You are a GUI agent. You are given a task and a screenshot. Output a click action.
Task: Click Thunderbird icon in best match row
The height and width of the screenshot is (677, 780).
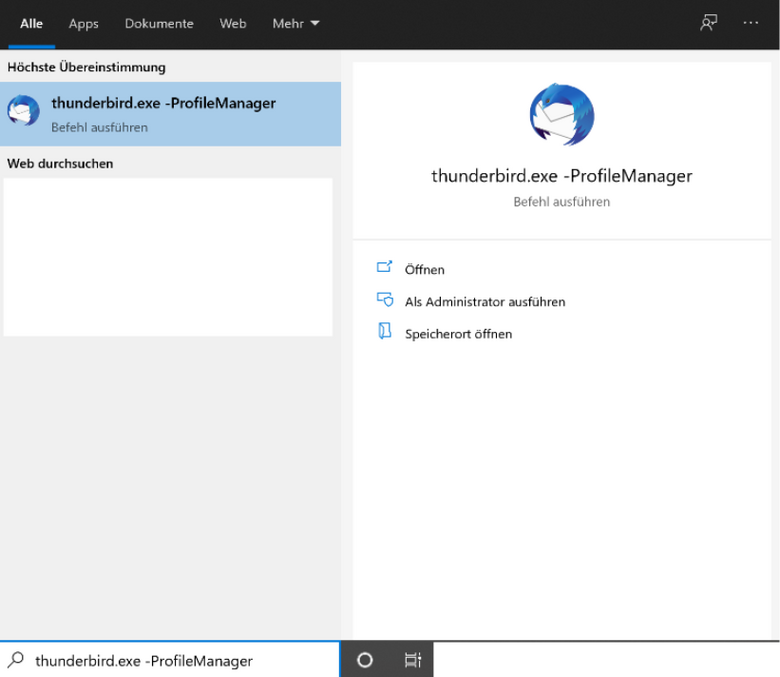[23, 110]
